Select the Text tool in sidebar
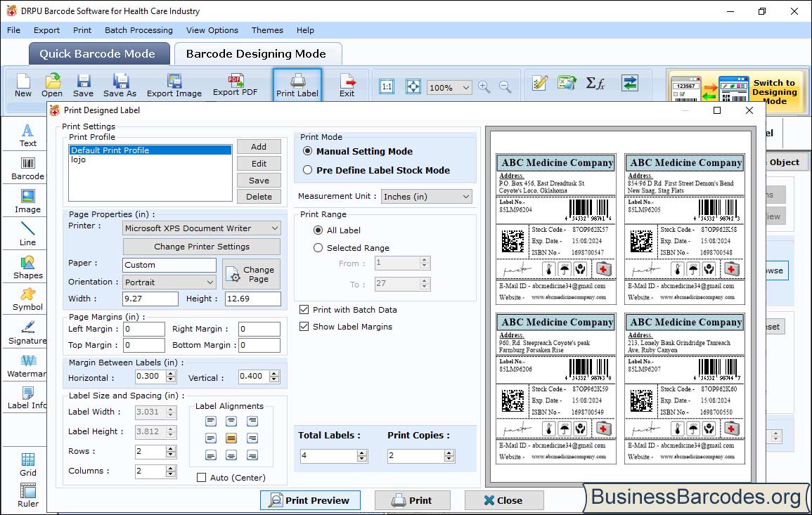The image size is (812, 515). pos(27,136)
